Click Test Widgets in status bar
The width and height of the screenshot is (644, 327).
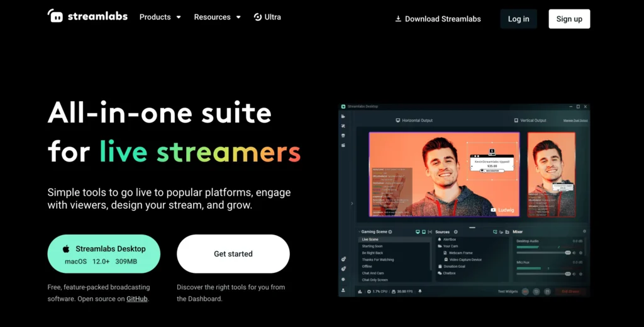click(508, 291)
